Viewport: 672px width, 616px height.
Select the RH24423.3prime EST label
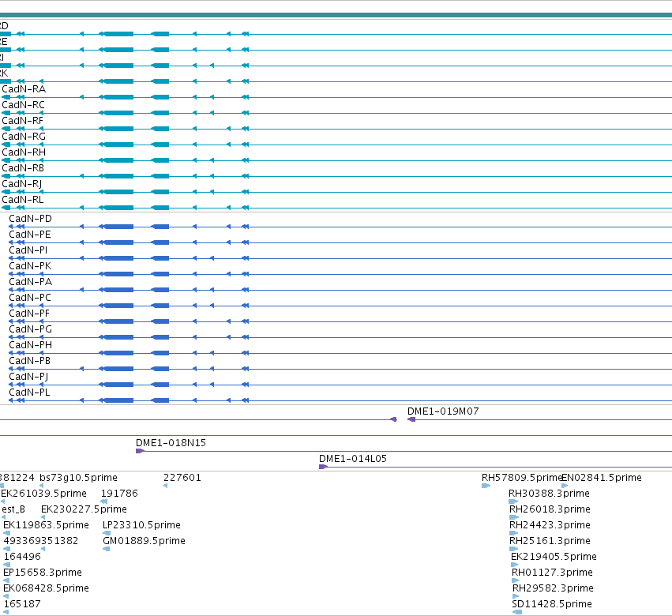pyautogui.click(x=550, y=525)
